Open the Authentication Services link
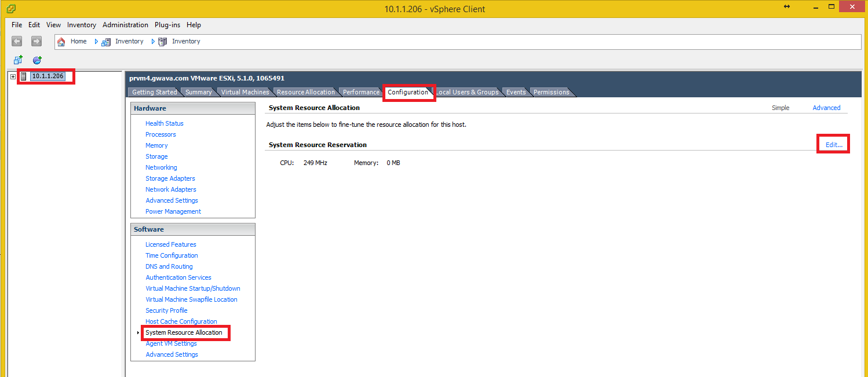Screen dimensions: 868x377 click(178, 277)
